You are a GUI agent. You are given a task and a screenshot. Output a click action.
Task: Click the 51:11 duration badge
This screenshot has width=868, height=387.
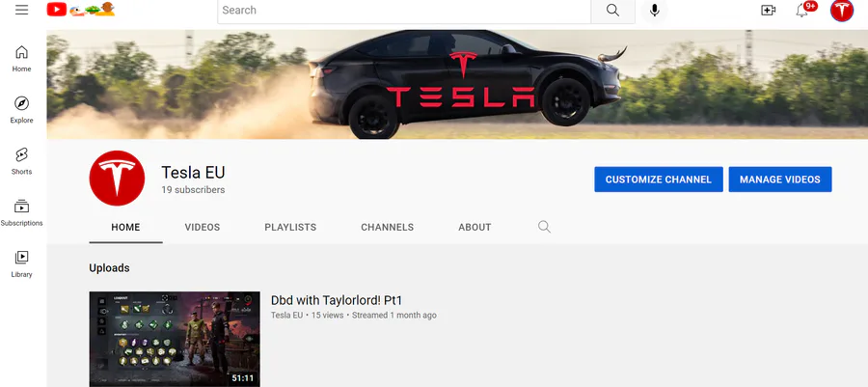(243, 379)
